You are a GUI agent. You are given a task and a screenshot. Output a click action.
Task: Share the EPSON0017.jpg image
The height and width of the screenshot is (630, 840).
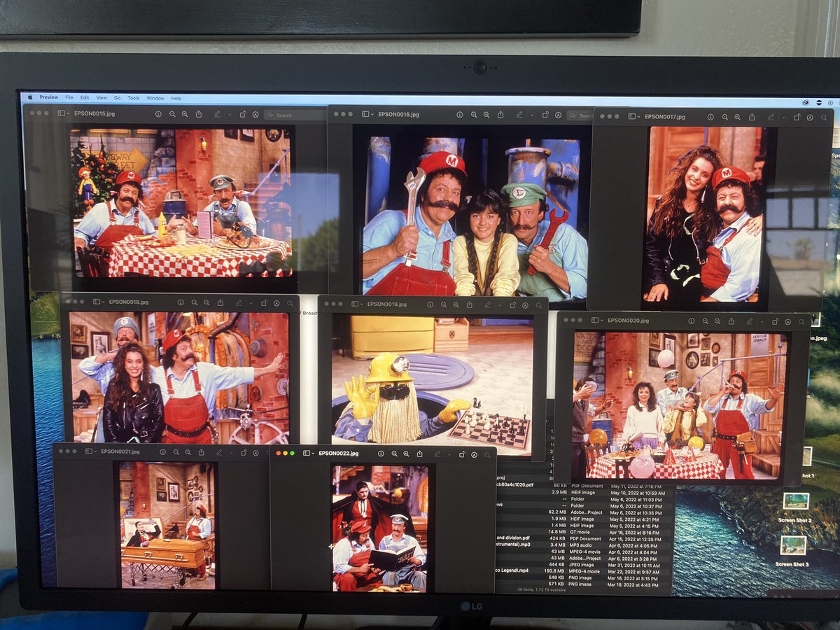coord(752,117)
